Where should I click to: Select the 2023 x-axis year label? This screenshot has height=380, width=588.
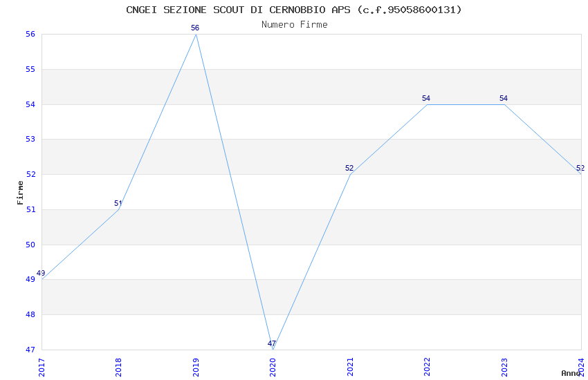[504, 368]
